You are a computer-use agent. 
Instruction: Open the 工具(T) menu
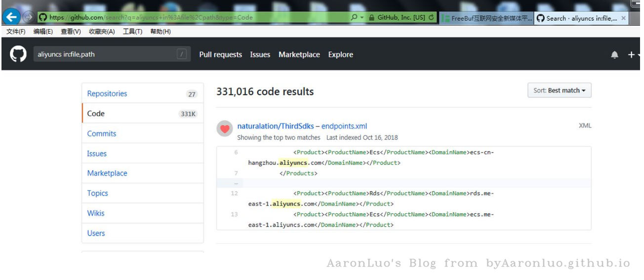(132, 32)
